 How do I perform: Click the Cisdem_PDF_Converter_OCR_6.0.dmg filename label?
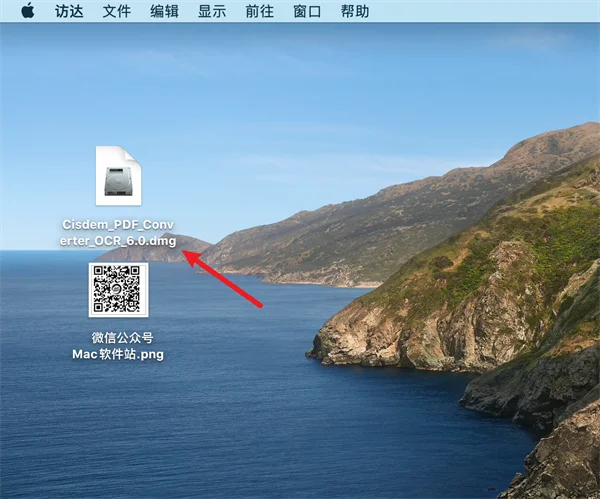click(x=118, y=233)
